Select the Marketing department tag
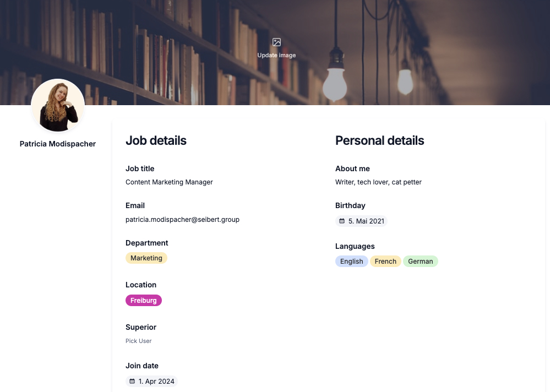This screenshot has height=392, width=550. (x=146, y=258)
